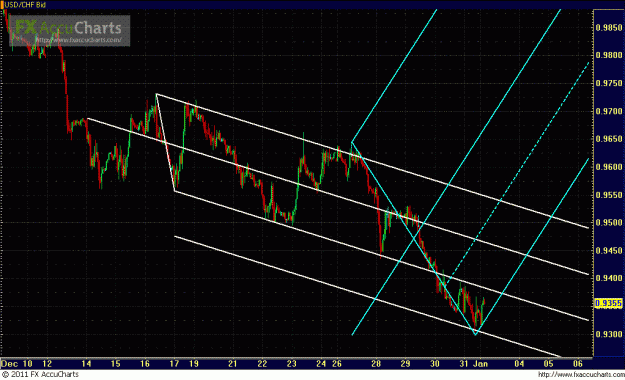Click date label 21 on time axis
625x380 pixels.
click(233, 364)
